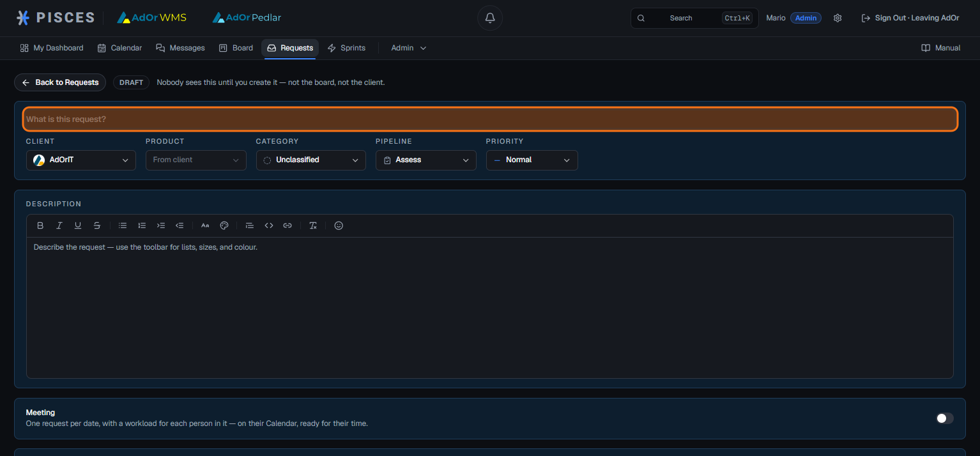Open the Product dropdown showing From client
980x456 pixels.
coord(196,160)
